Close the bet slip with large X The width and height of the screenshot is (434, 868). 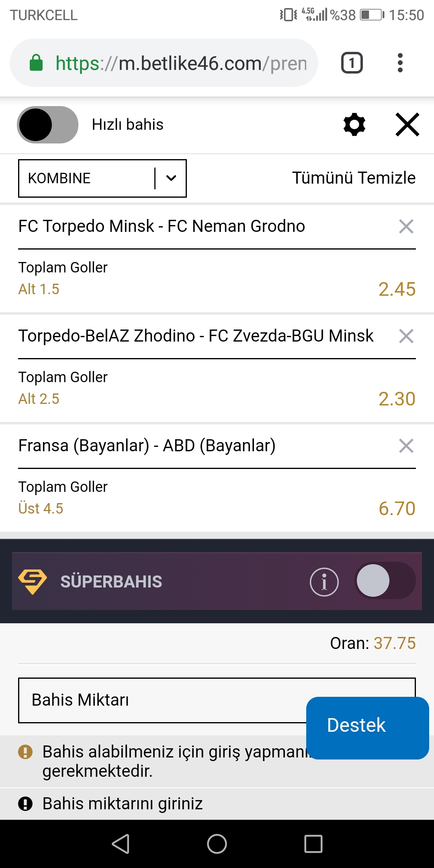(x=407, y=125)
